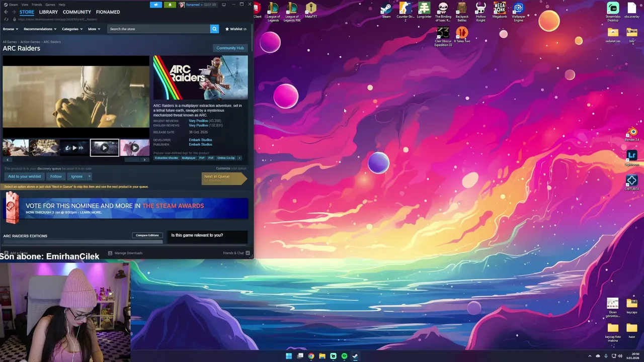The image size is (644, 362).
Task: Open Chrome from the taskbar
Action: coord(311,356)
